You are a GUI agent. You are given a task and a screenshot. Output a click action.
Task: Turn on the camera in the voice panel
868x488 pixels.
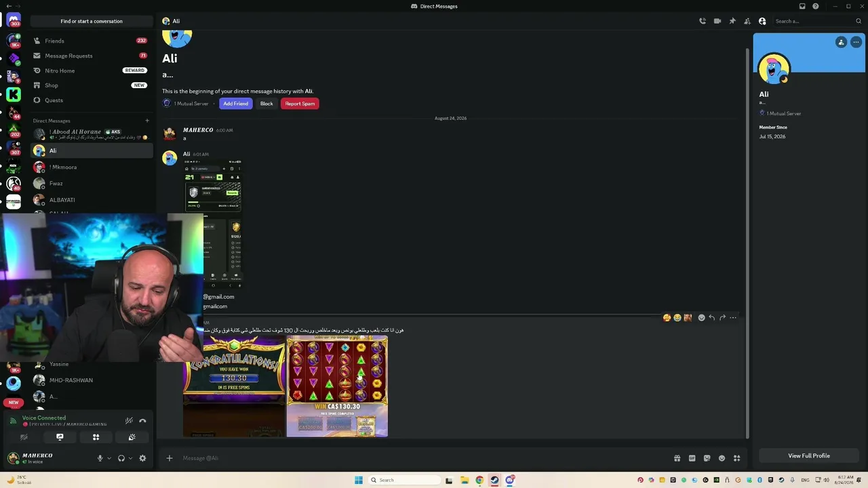click(24, 437)
